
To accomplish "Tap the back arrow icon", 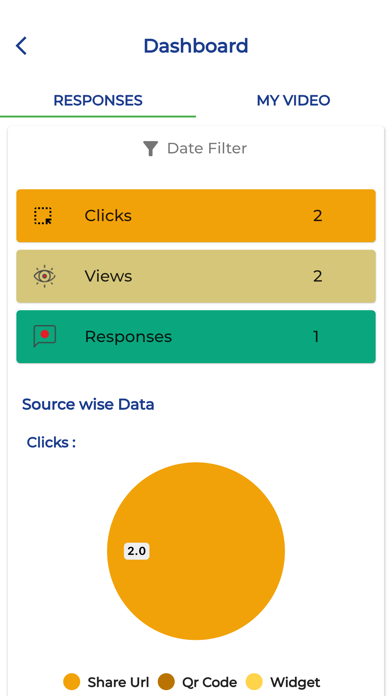I will pos(21,46).
